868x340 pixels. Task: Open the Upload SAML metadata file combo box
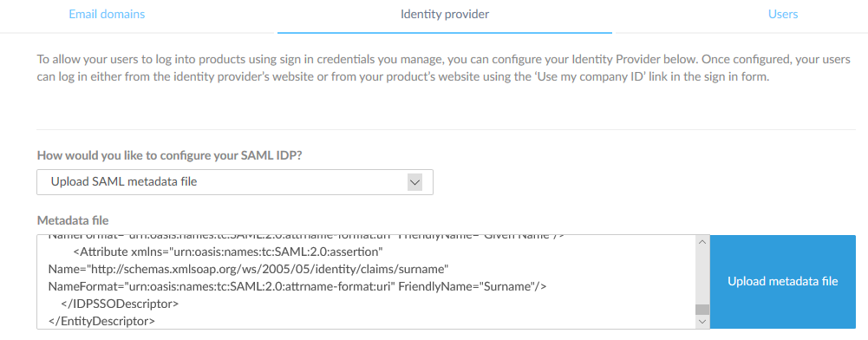click(235, 181)
